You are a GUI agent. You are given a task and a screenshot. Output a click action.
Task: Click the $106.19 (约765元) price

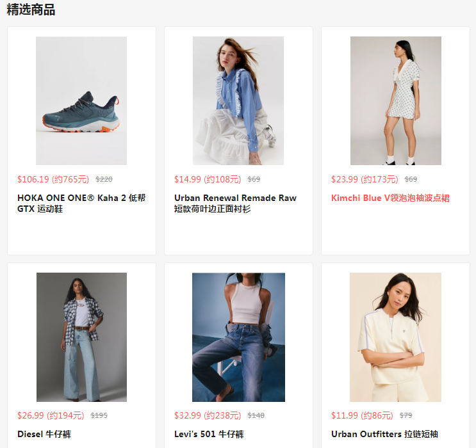pos(53,179)
